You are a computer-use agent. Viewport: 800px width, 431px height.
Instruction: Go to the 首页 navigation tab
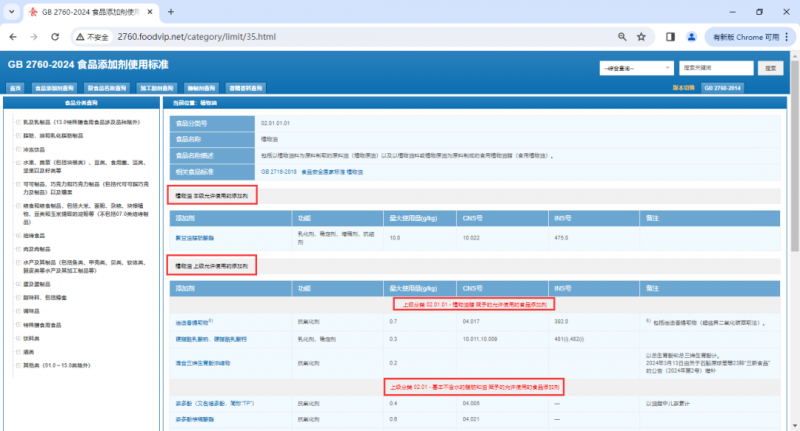(15, 88)
